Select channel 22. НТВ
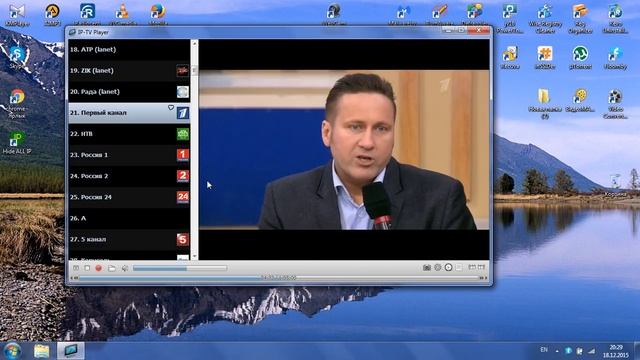The height and width of the screenshot is (360, 640). (x=129, y=134)
